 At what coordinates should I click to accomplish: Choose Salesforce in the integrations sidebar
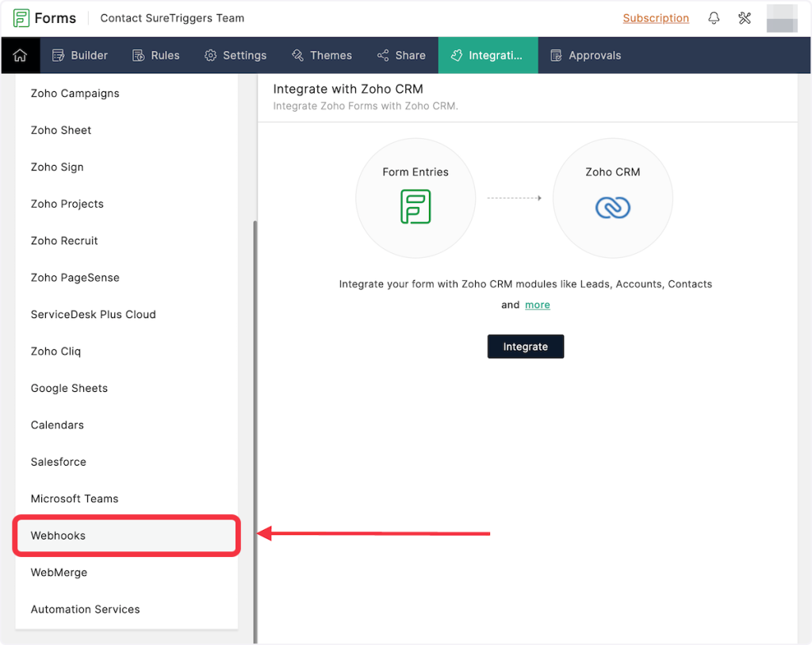point(59,462)
